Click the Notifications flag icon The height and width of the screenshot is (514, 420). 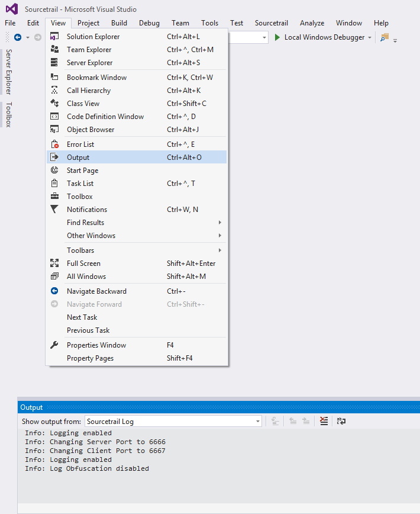(x=54, y=209)
